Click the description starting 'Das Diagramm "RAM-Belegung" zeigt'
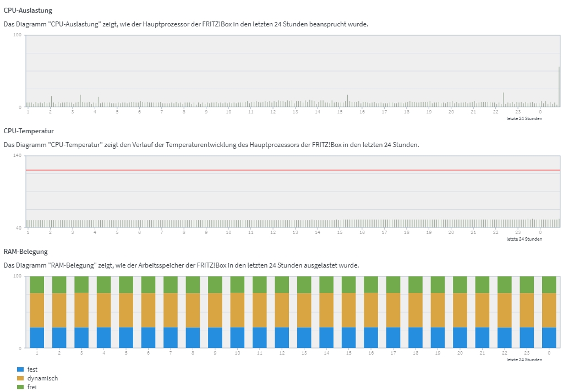 (x=181, y=265)
